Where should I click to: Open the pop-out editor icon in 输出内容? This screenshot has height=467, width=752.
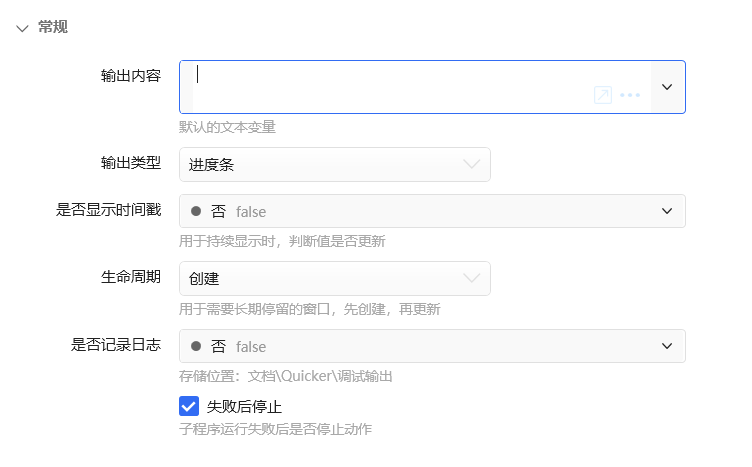coord(602,95)
